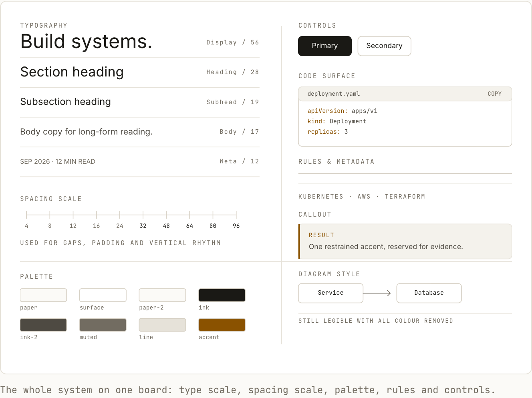Click the 'Meta / 12' label
The width and height of the screenshot is (532, 398).
click(x=240, y=161)
